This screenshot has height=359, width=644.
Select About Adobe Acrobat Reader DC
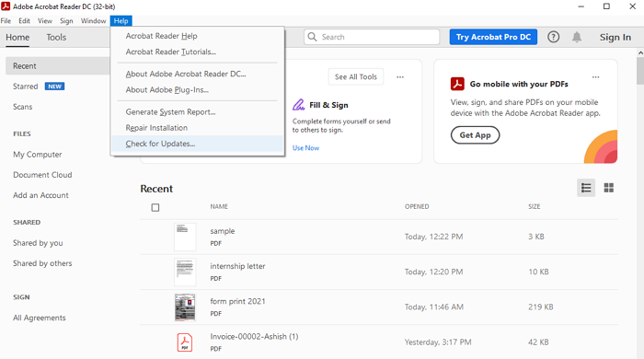(x=197, y=74)
